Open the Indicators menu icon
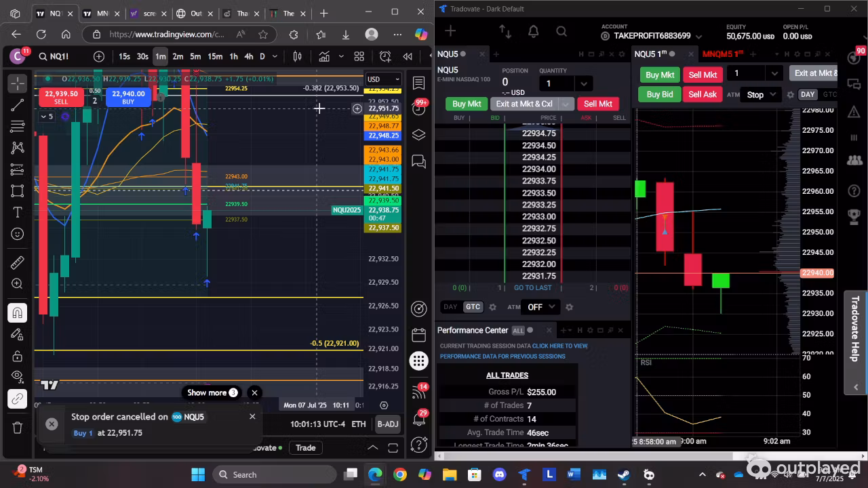Viewport: 868px width, 488px height. [324, 56]
